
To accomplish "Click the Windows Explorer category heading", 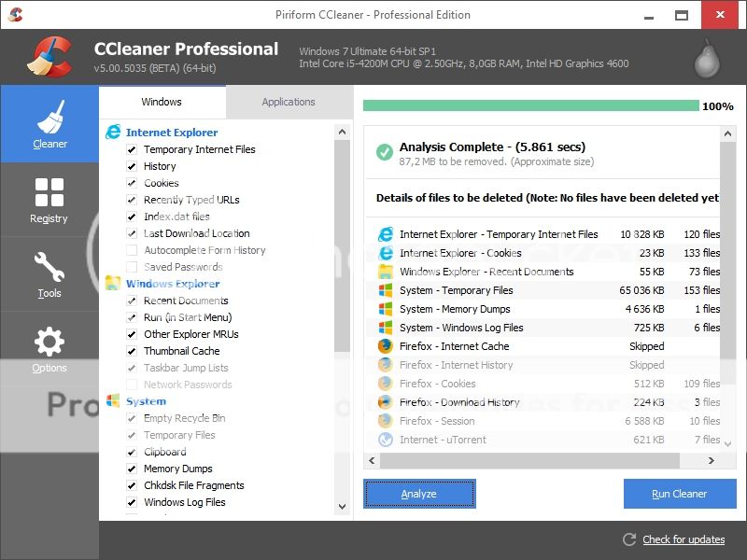I will coord(173,284).
